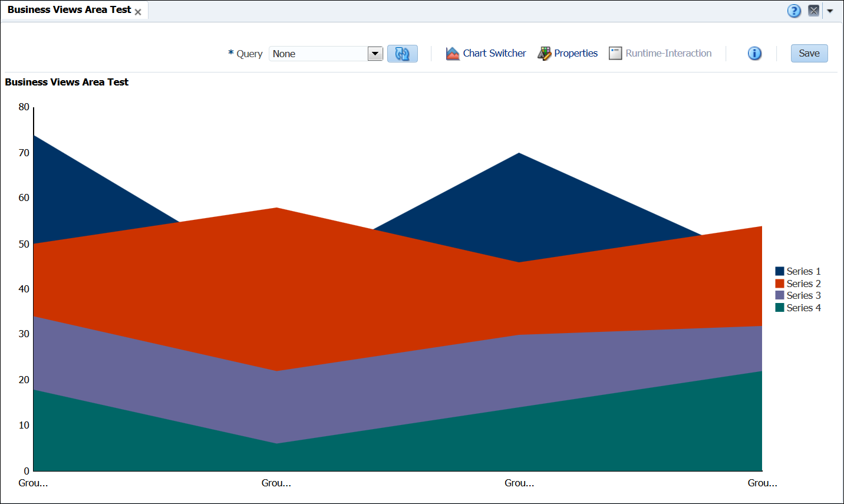Click the Series 2 orange legend swatch
Screen dimensions: 844x504
pyautogui.click(x=779, y=284)
